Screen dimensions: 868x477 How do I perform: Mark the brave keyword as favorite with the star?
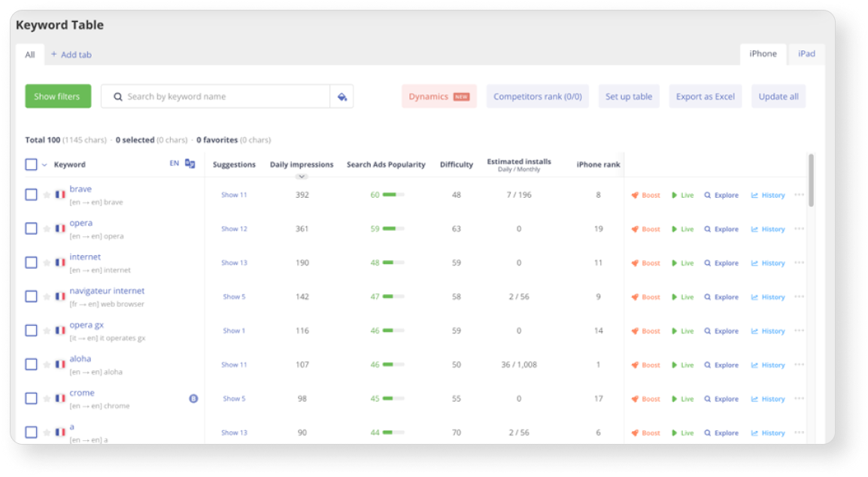pos(47,193)
